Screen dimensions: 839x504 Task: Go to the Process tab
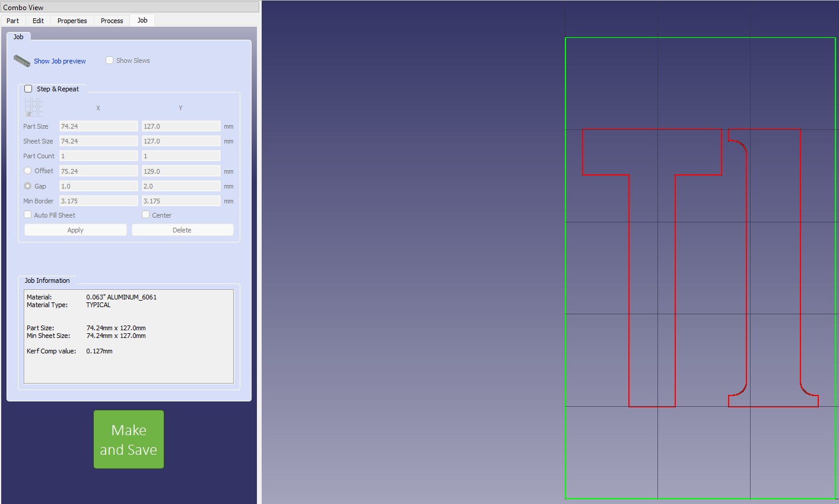[112, 21]
